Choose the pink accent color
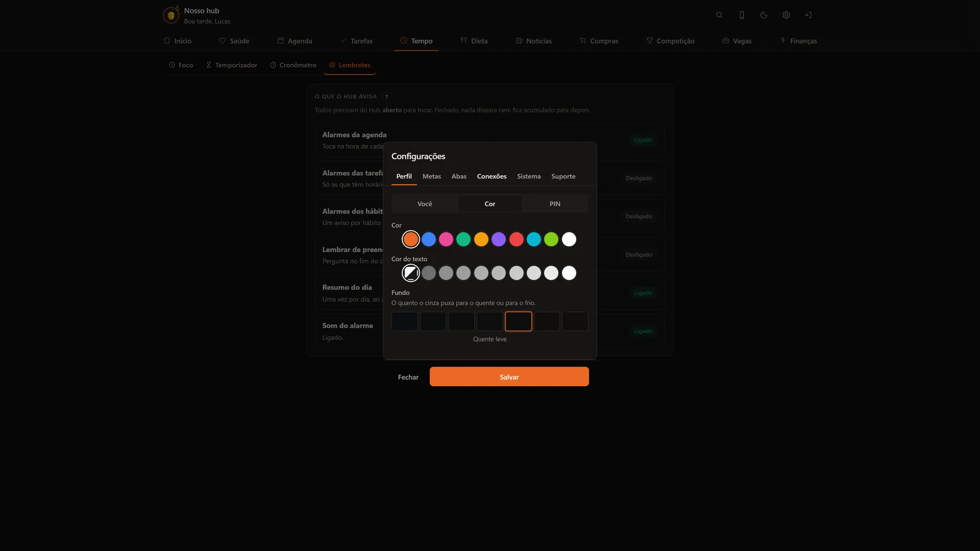This screenshot has height=551, width=980. point(446,239)
